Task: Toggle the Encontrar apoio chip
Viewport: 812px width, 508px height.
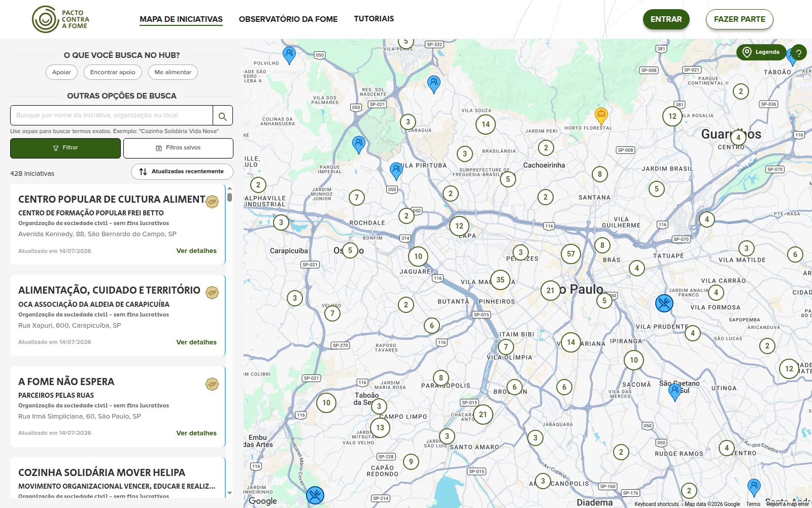Action: pos(113,72)
